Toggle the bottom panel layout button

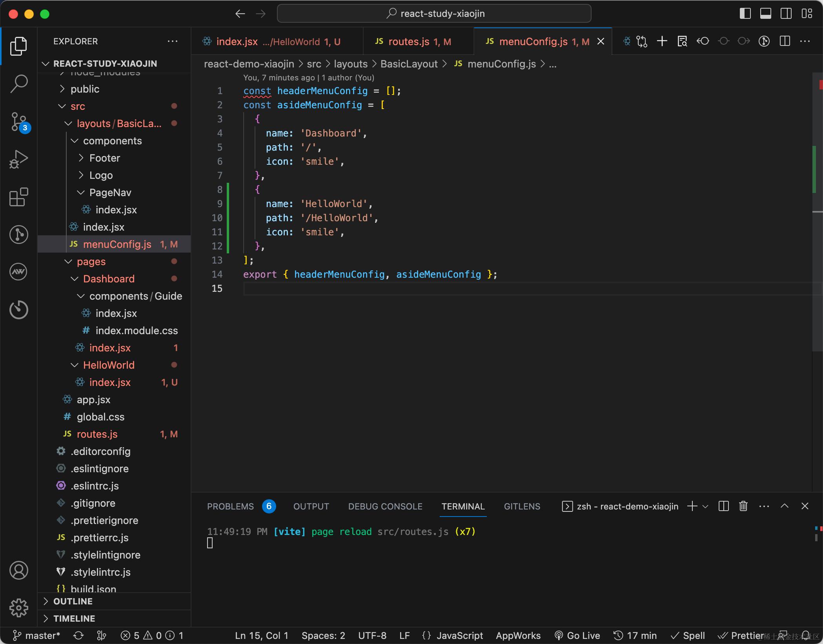click(x=765, y=14)
